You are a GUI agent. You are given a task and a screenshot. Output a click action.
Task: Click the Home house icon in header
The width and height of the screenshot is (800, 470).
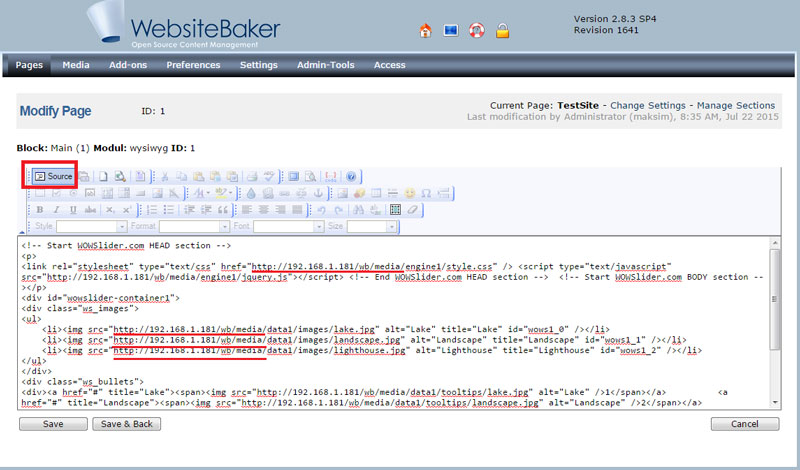pyautogui.click(x=426, y=31)
